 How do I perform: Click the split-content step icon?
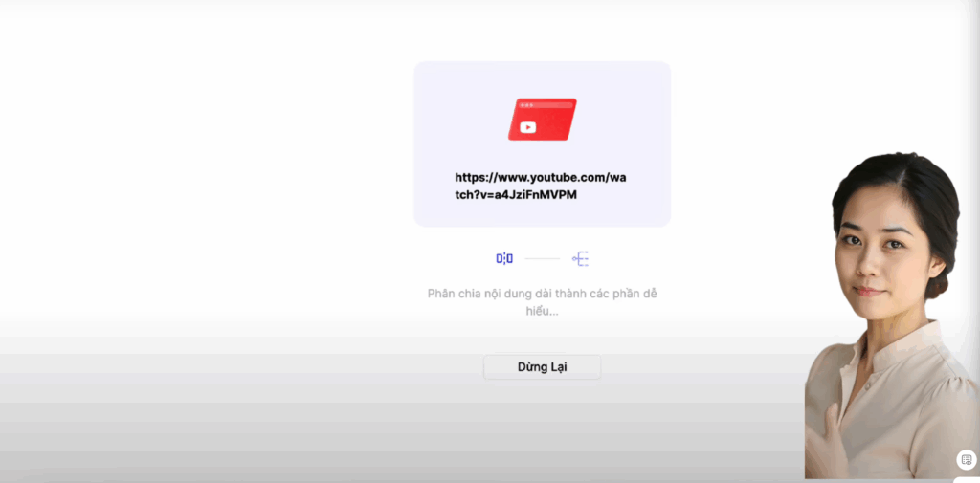coord(504,258)
